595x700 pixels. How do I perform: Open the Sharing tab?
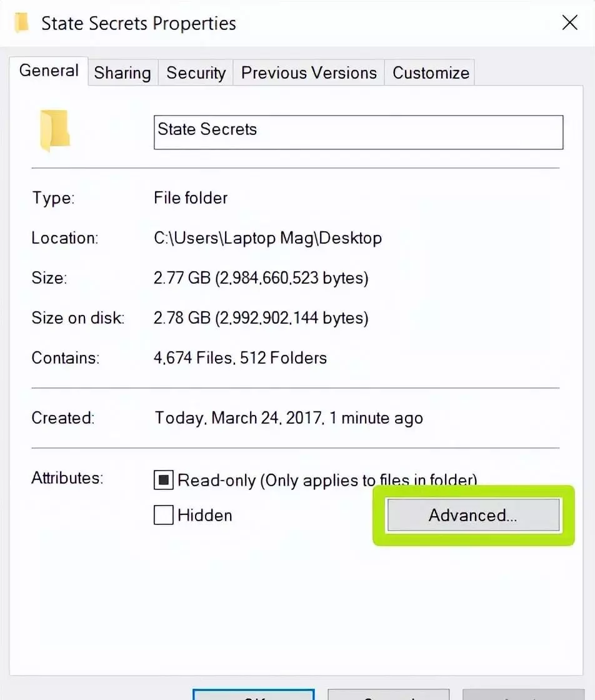click(122, 72)
